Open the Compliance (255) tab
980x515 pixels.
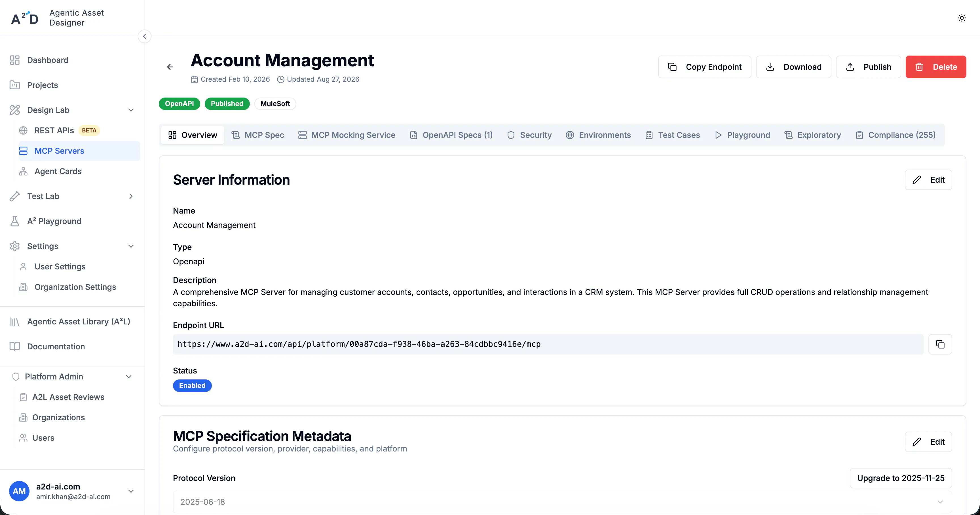click(x=895, y=135)
